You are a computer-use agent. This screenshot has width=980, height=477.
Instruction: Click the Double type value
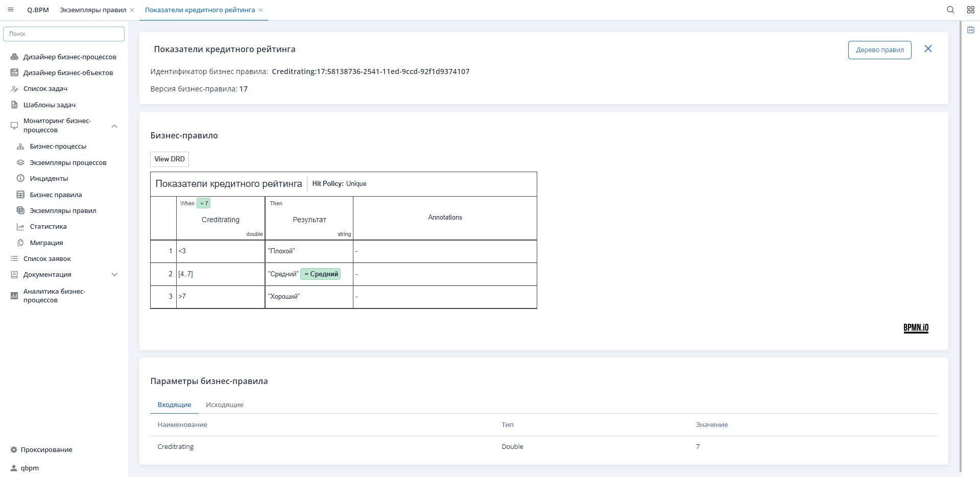[512, 447]
